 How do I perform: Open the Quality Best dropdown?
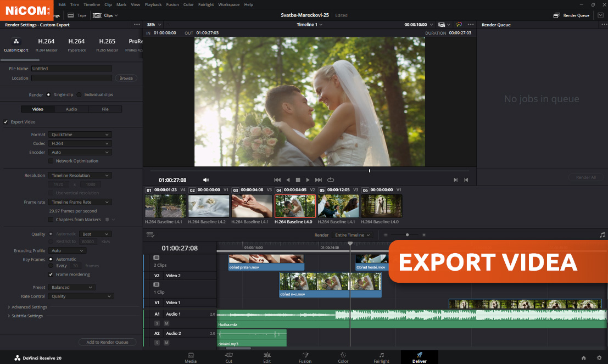pyautogui.click(x=95, y=234)
